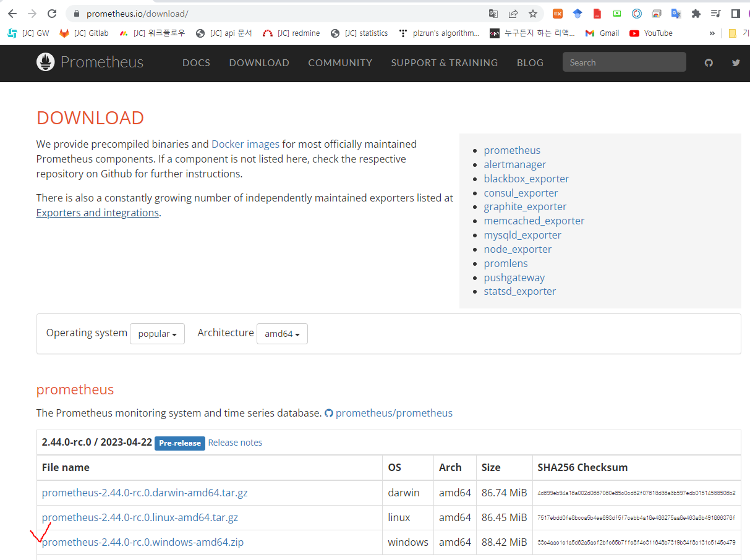Image resolution: width=750 pixels, height=560 pixels.
Task: Open the Prometheus GitHub icon in navbar
Action: tap(709, 62)
